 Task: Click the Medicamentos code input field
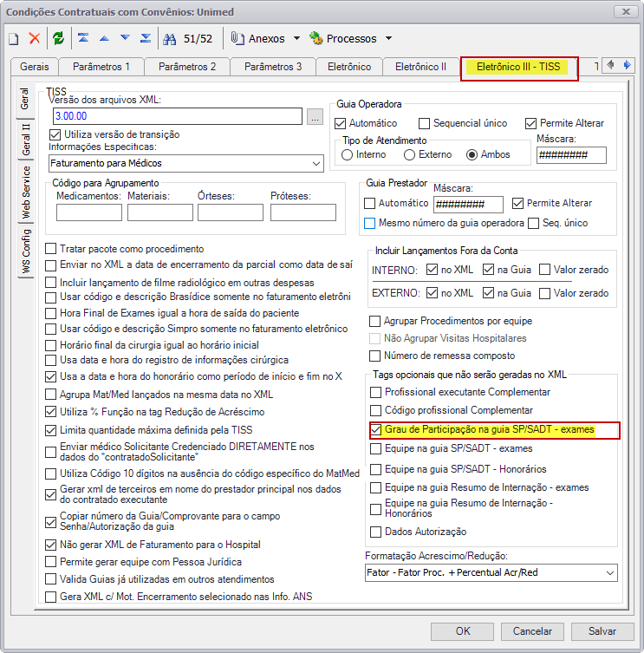(x=89, y=212)
